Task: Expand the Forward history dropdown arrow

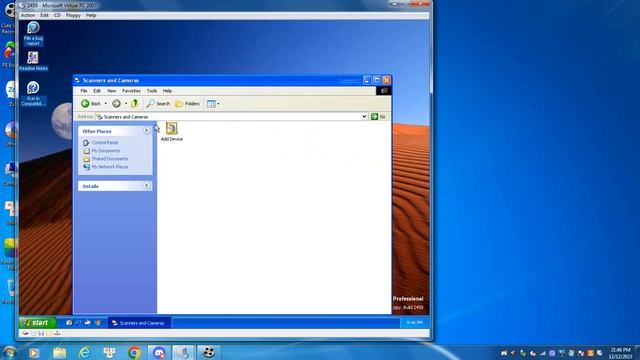Action: point(126,104)
